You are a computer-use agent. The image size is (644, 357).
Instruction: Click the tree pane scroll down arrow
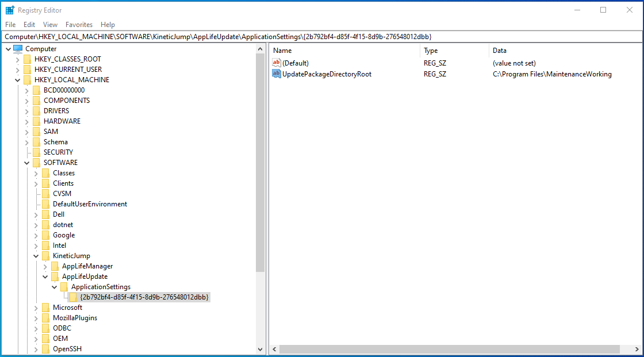pos(260,349)
